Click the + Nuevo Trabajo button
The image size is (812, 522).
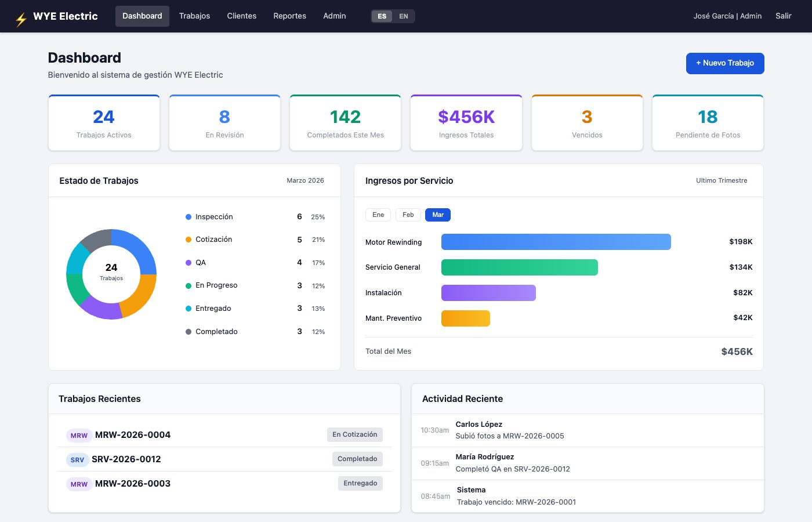(725, 63)
